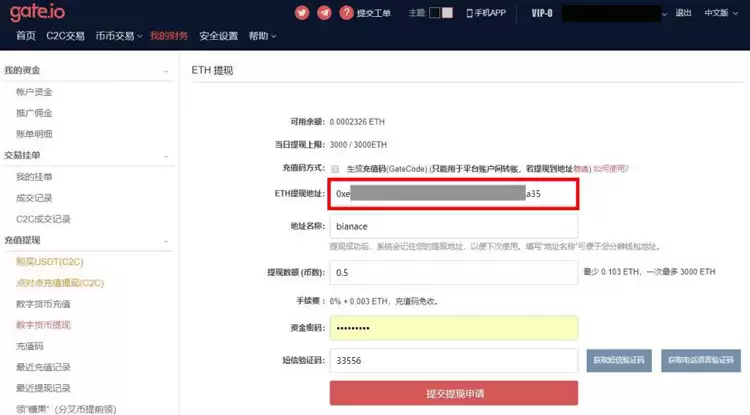The width and height of the screenshot is (750, 415).
Task: Open 帐户资金 in sidebar
Action: 34,92
